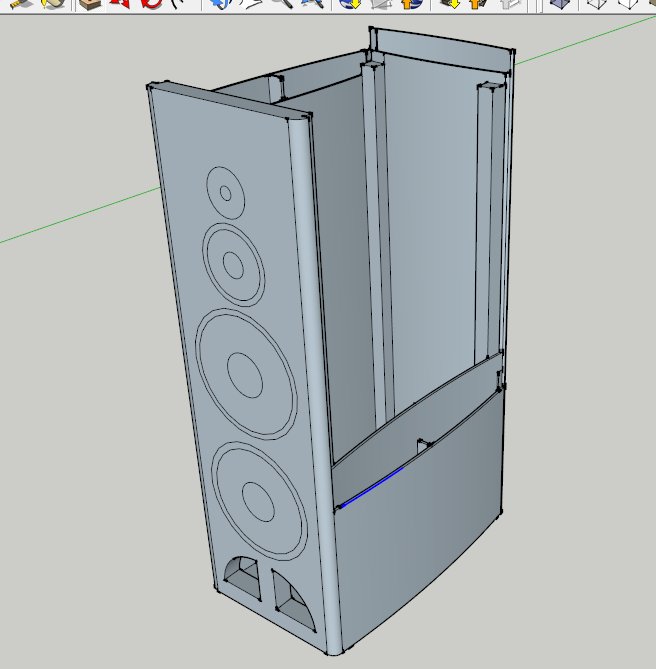This screenshot has width=656, height=669.
Task: Select the Tape Measure tool
Action: [20, 4]
